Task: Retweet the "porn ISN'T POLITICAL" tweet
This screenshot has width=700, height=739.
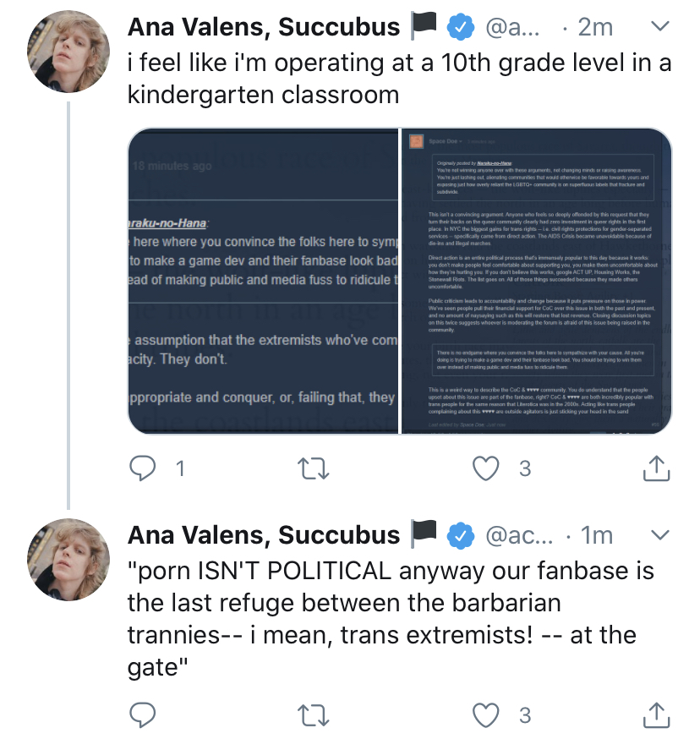Action: [314, 716]
